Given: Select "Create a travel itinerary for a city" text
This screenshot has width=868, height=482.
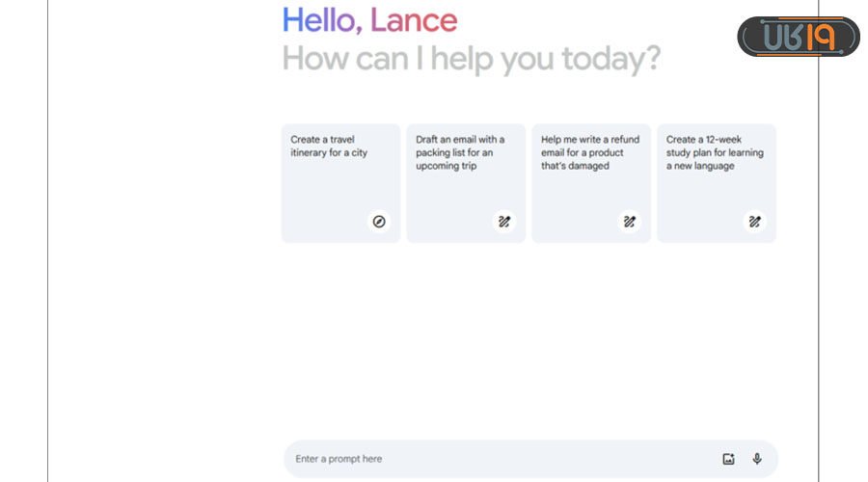Looking at the screenshot, I should [329, 147].
